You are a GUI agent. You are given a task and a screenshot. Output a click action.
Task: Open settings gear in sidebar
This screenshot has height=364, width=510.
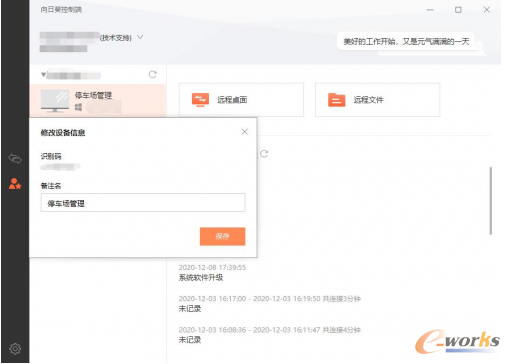(15, 349)
